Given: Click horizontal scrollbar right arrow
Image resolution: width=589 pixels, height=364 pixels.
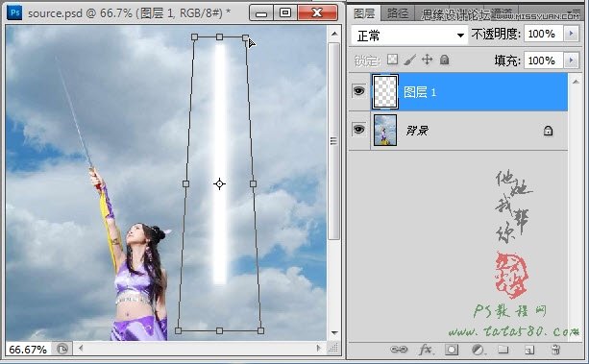Looking at the screenshot, I should tap(319, 349).
